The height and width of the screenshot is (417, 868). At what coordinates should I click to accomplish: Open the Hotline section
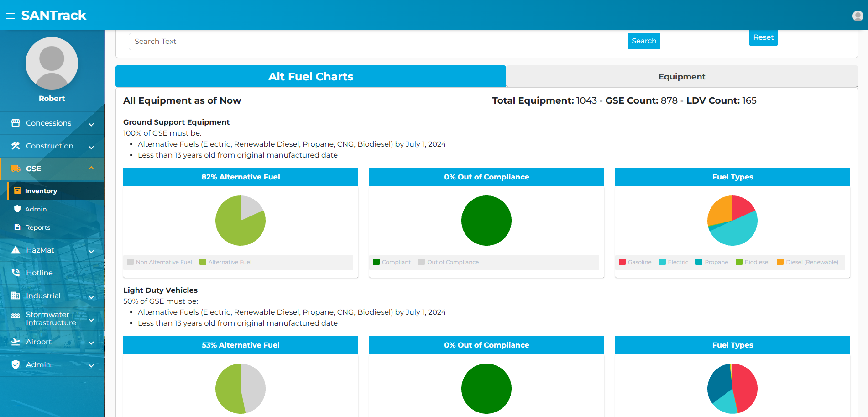pos(52,273)
